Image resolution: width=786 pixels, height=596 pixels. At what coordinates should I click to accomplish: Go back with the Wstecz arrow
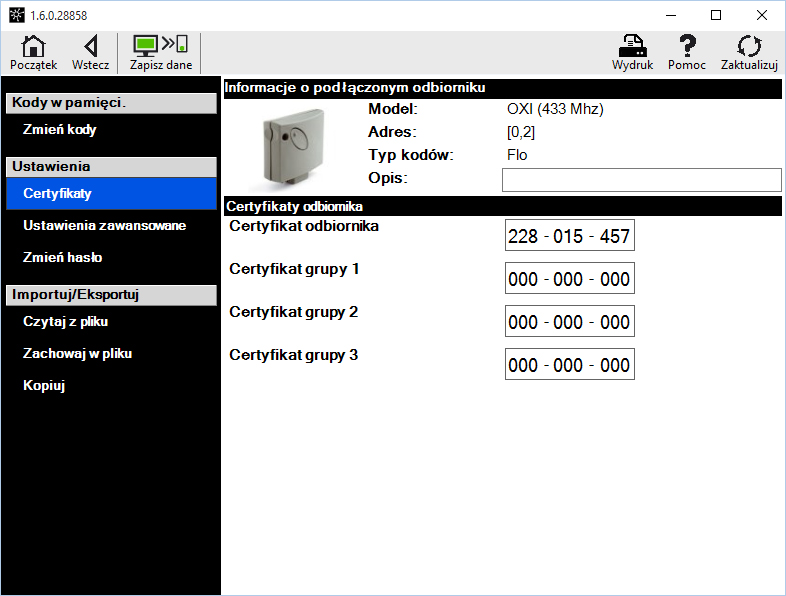[90, 52]
